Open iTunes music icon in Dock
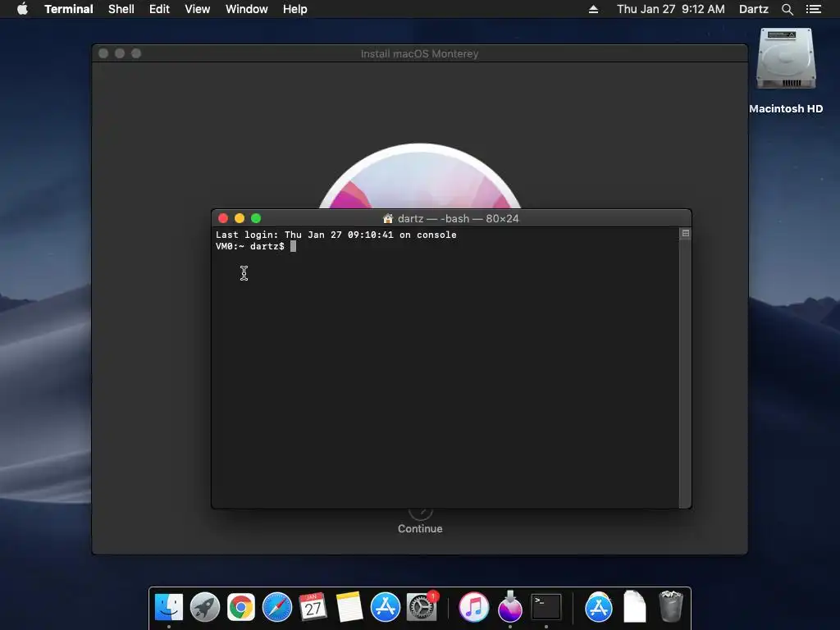Viewport: 840px width, 630px height. click(x=474, y=607)
